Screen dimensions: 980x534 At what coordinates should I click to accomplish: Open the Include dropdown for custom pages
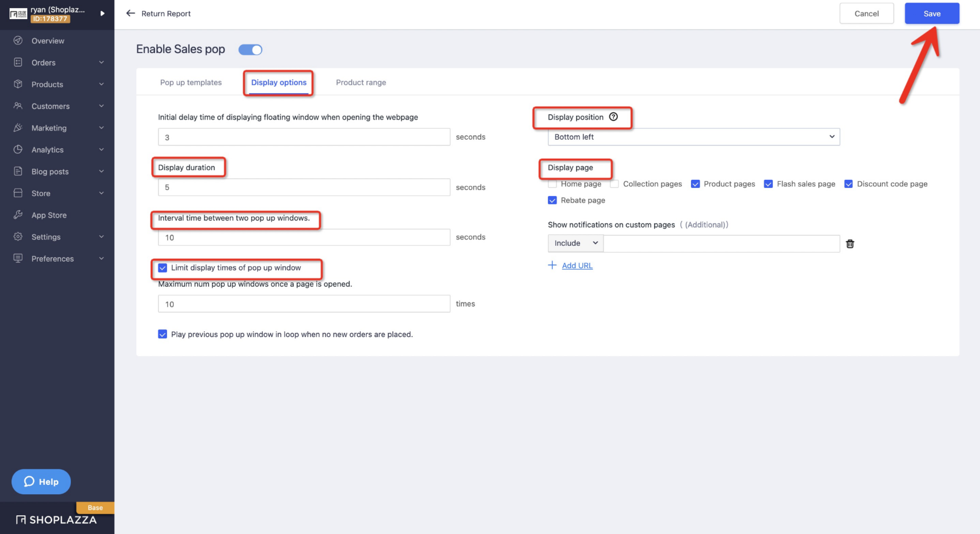coord(575,243)
